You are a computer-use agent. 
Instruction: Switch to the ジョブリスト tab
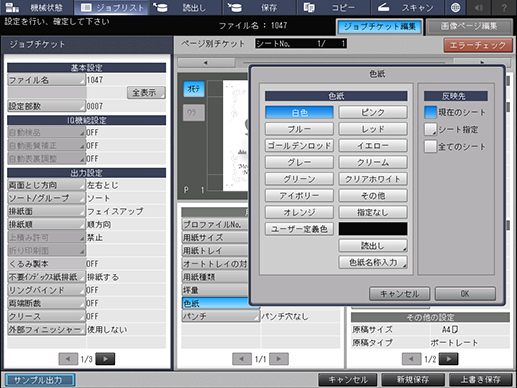pyautogui.click(x=111, y=7)
